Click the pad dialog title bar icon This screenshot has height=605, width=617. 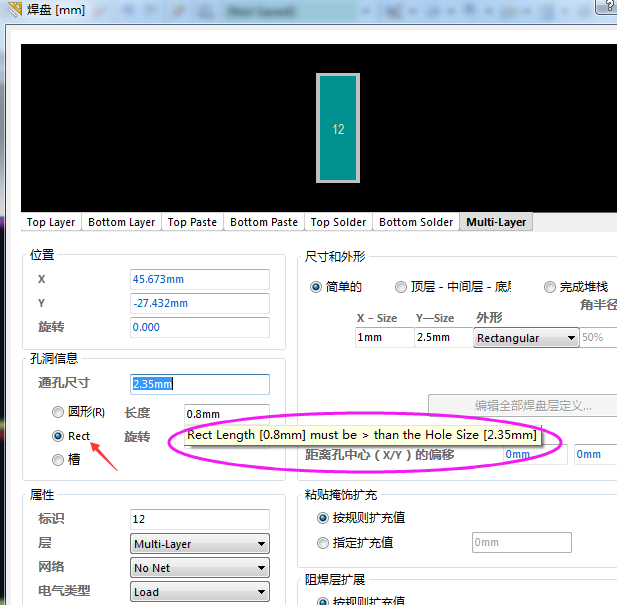[x=14, y=10]
